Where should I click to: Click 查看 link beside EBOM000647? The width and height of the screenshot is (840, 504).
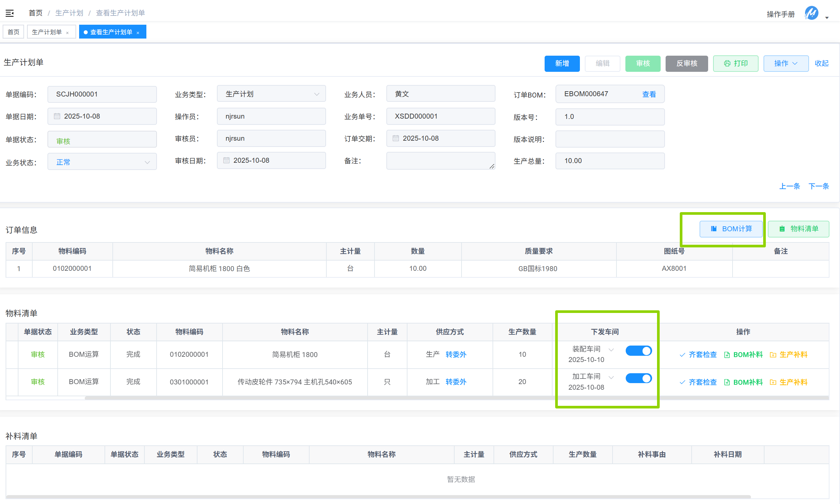pyautogui.click(x=649, y=94)
